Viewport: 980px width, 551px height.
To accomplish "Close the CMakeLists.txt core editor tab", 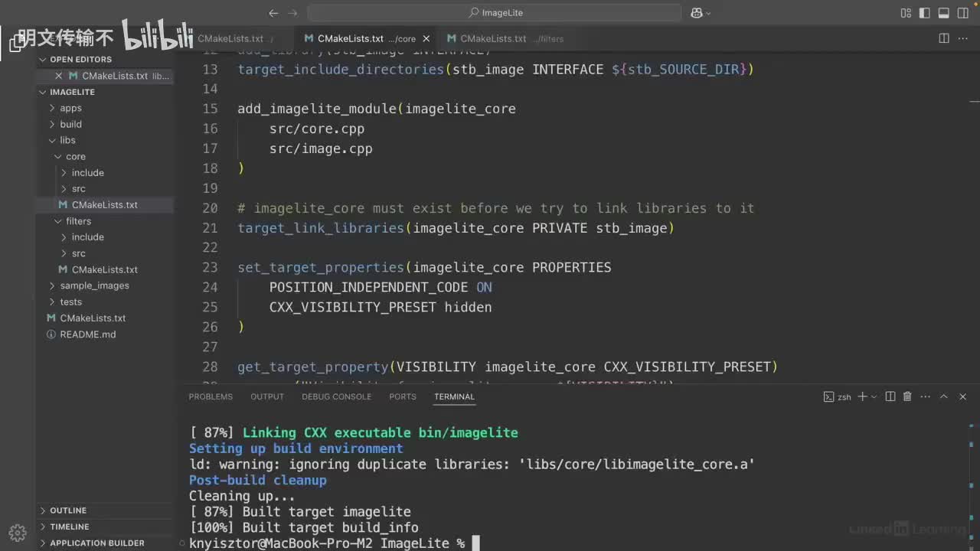I will point(426,38).
